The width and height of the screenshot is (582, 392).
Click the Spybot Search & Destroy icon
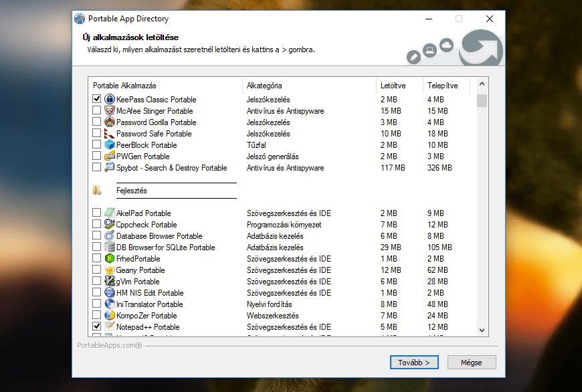(110, 167)
